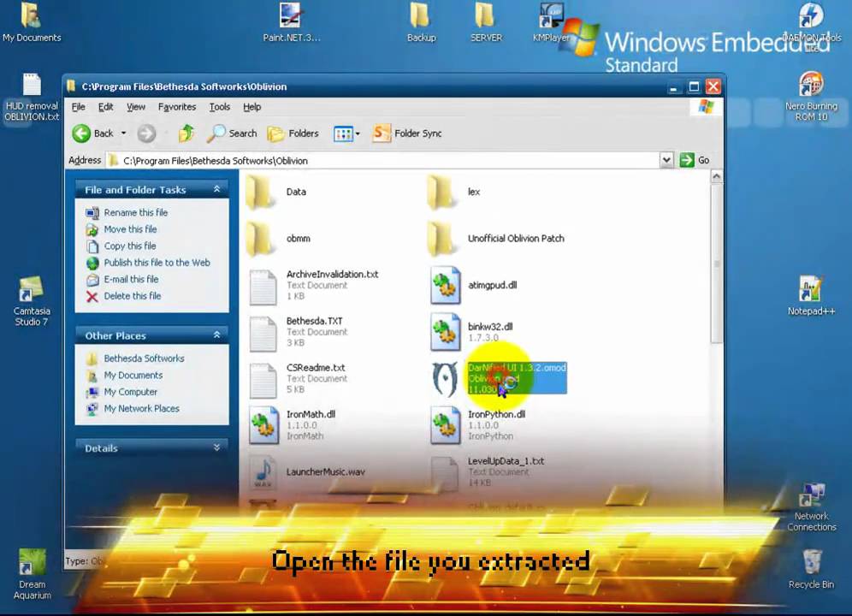Collapse the Other Places panel
This screenshot has width=852, height=616.
216,335
